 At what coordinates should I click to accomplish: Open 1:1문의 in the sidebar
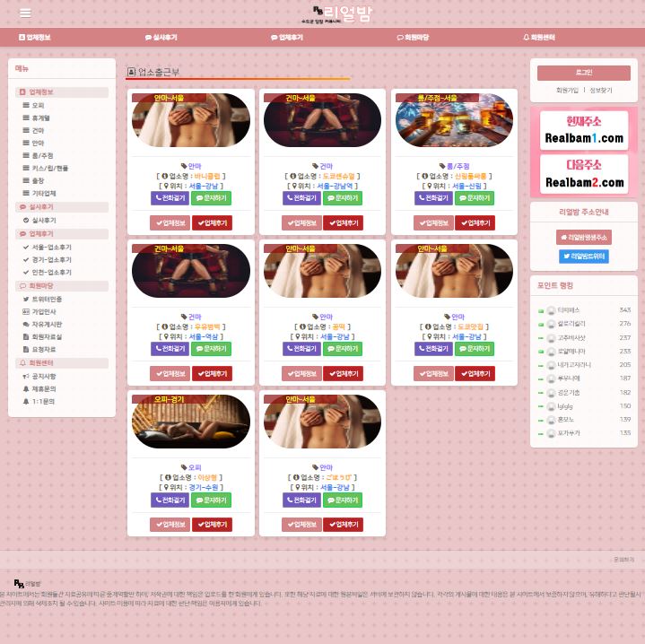pos(39,401)
